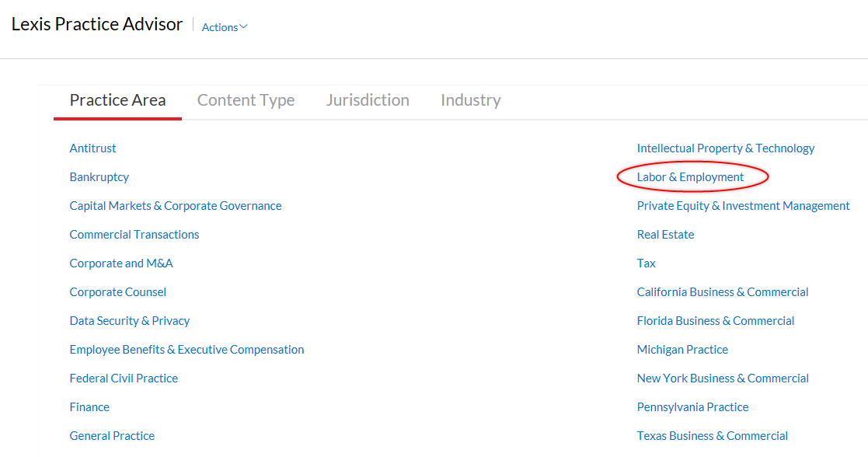Select the Practice Area tab

[117, 100]
